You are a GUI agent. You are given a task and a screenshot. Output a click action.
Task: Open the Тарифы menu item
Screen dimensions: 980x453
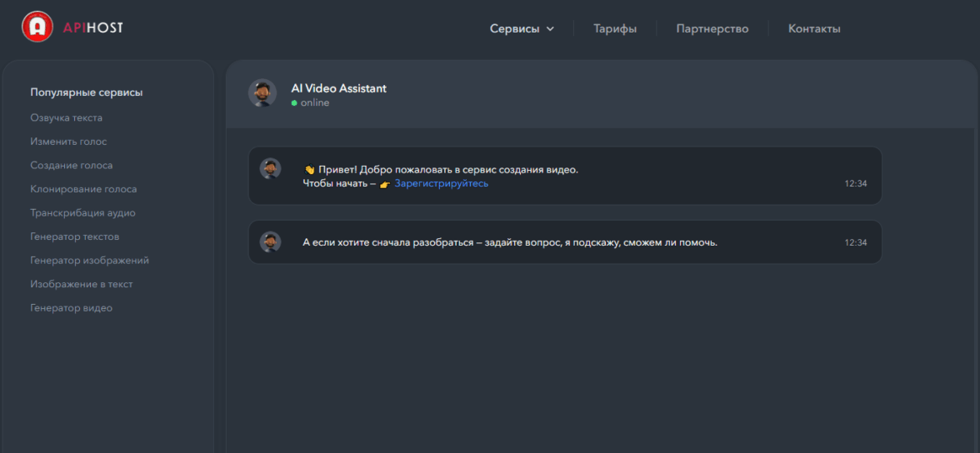click(x=615, y=28)
